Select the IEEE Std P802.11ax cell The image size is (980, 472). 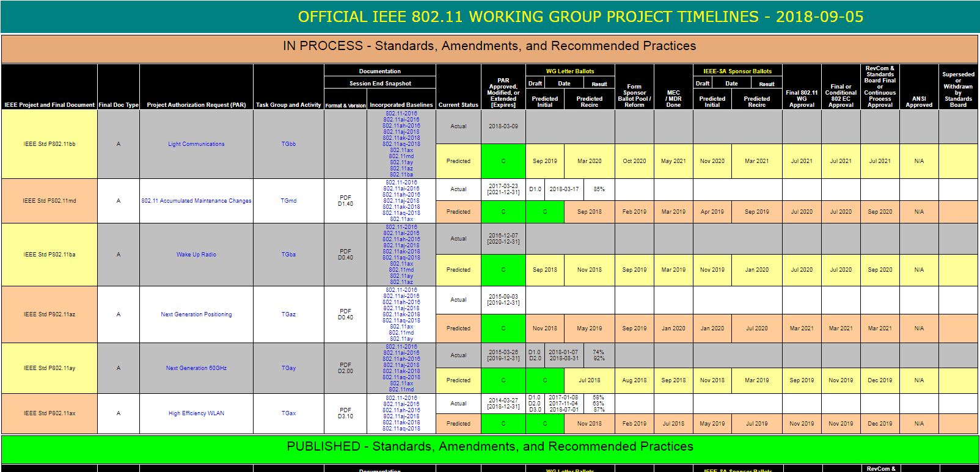pyautogui.click(x=49, y=413)
